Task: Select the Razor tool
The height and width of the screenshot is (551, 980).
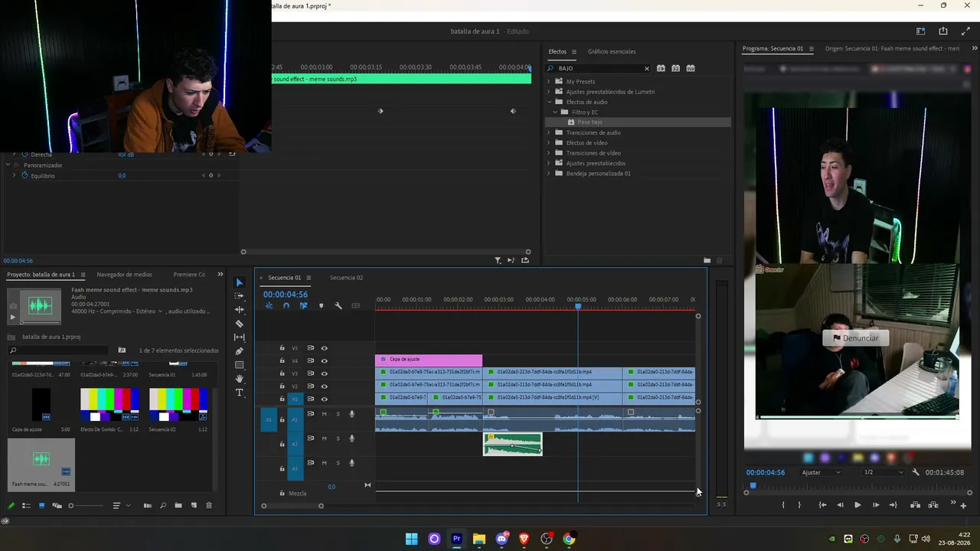Action: click(x=239, y=323)
